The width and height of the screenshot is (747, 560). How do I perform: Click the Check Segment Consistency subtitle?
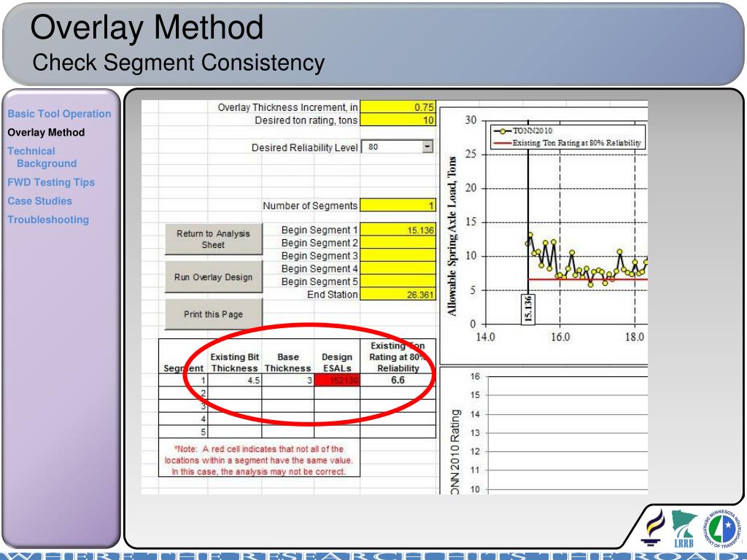179,63
